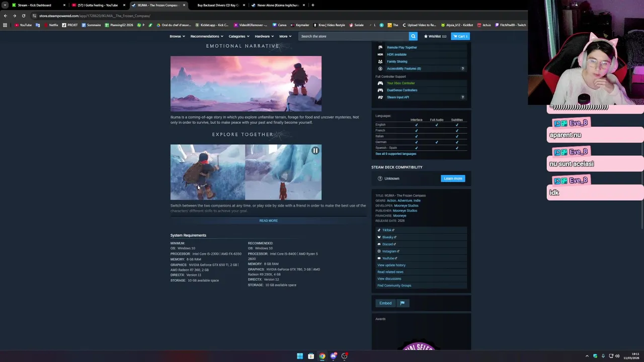Screen dimensions: 644x362
Task: Click Learn more for Steam Deck
Action: click(453, 178)
